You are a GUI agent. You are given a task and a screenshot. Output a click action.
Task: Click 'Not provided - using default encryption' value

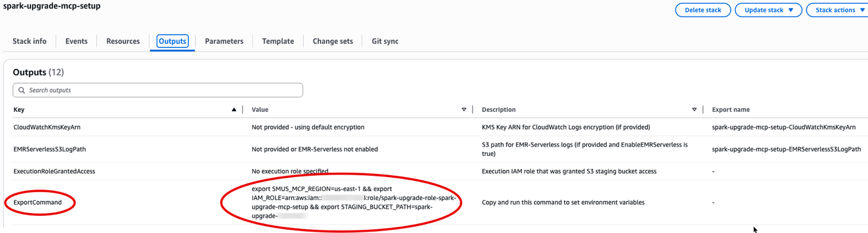coord(308,127)
